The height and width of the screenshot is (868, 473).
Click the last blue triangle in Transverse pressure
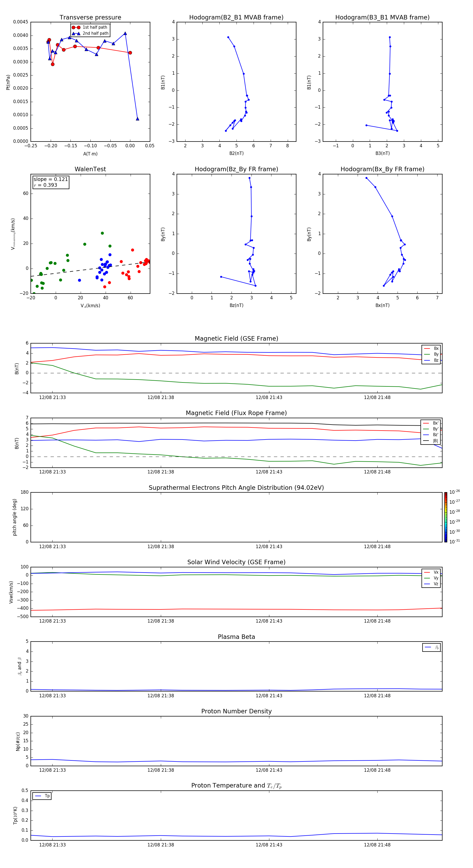137,119
